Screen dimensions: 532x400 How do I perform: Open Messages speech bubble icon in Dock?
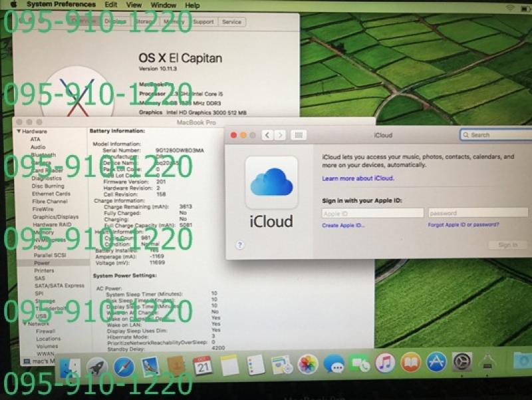[334, 364]
